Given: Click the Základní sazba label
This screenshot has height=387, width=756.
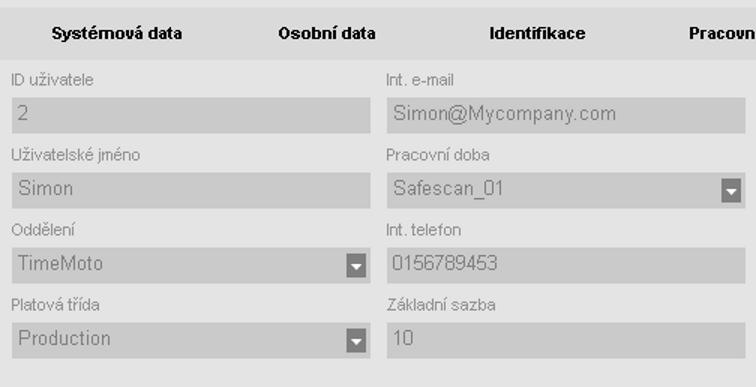Looking at the screenshot, I should 441,305.
